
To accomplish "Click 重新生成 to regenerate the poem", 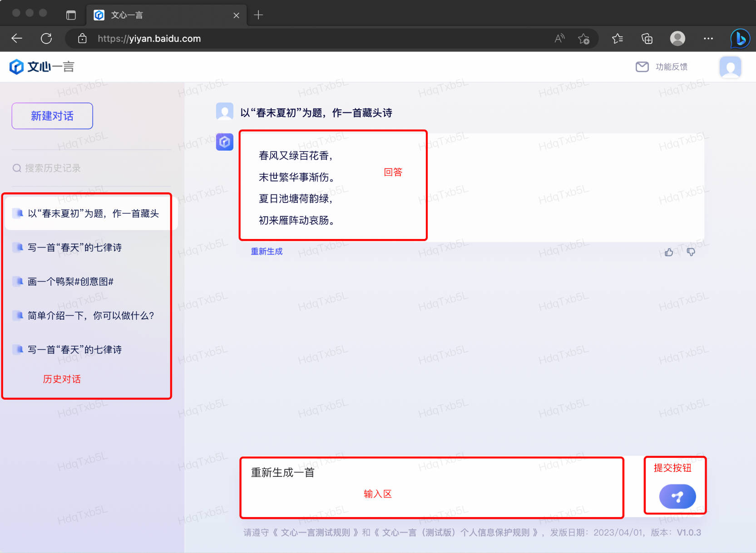I will [267, 251].
